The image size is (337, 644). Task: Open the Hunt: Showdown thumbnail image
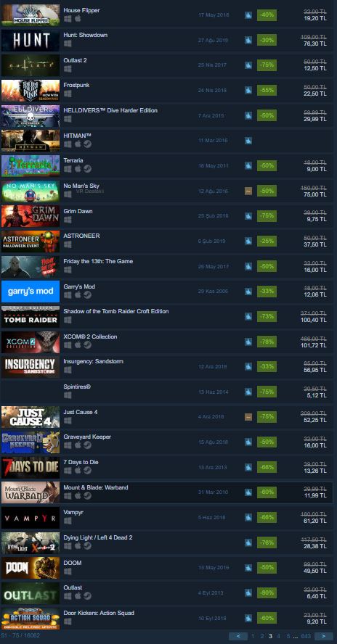click(31, 41)
